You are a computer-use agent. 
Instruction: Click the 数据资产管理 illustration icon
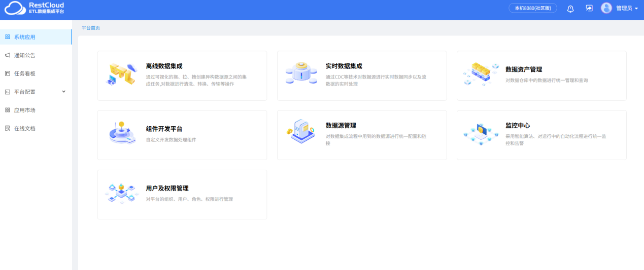(481, 74)
